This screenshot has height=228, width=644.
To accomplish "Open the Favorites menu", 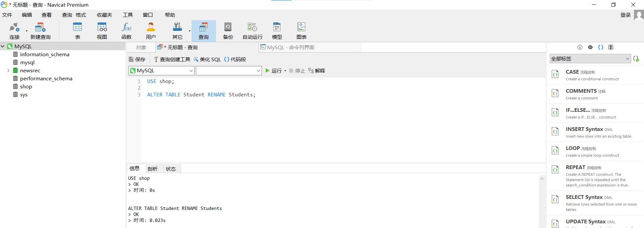I will click(105, 15).
